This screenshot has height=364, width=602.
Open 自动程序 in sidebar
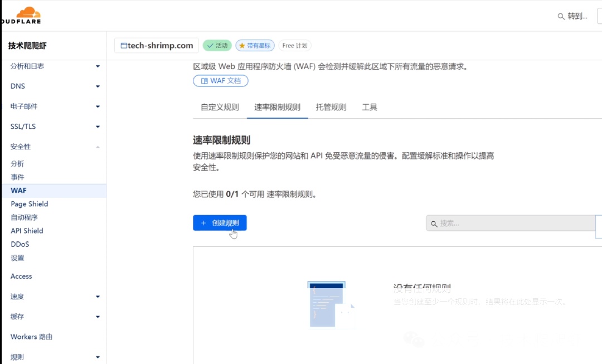[24, 217]
